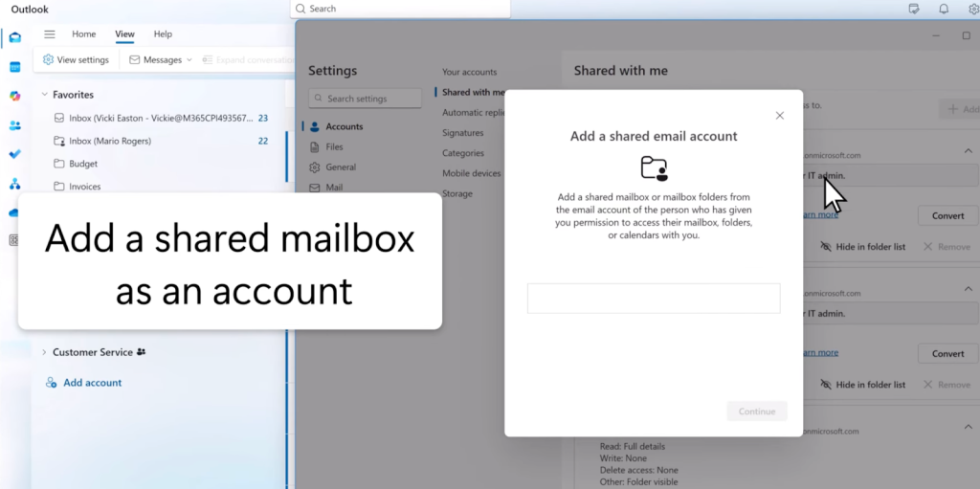The width and height of the screenshot is (980, 489).
Task: Toggle Hide in folder list for second account
Action: click(x=862, y=385)
